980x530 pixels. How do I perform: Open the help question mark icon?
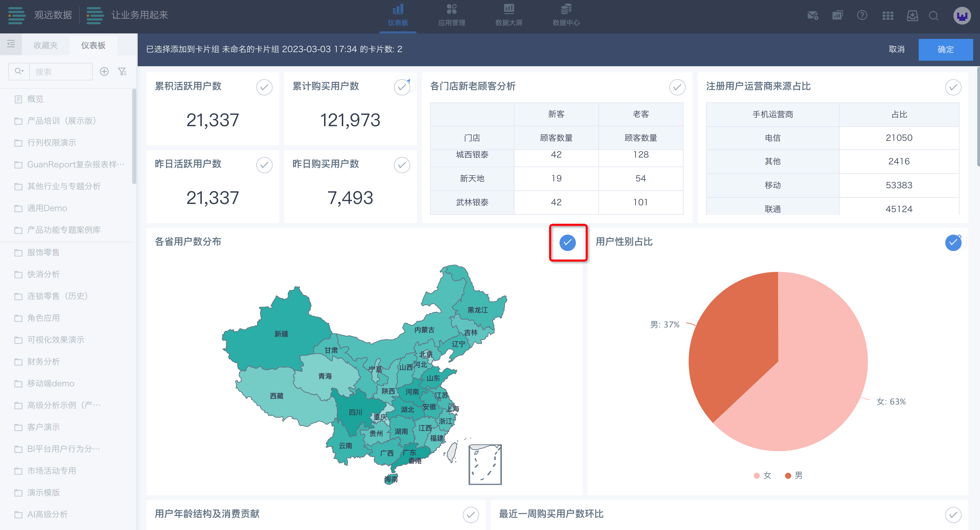(862, 16)
